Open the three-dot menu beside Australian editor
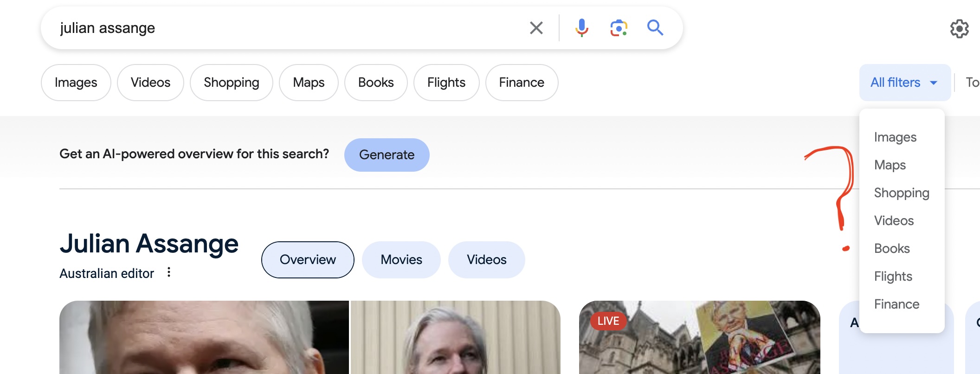The image size is (980, 374). [x=169, y=272]
